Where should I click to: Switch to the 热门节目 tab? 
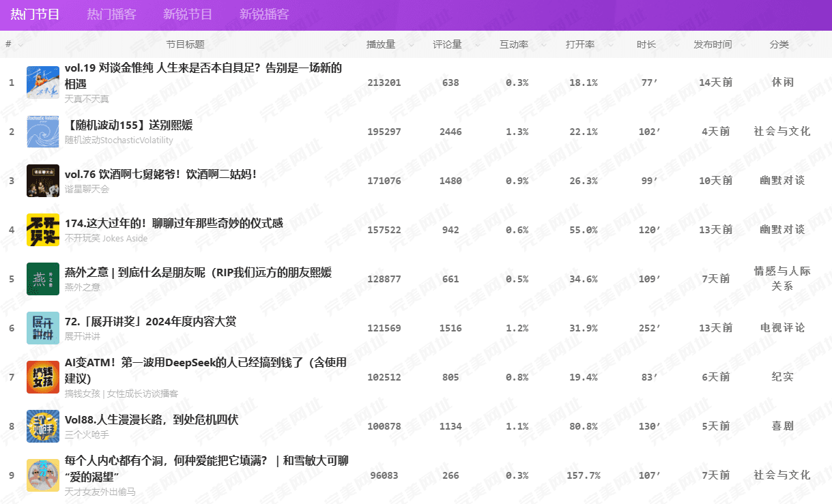[35, 14]
